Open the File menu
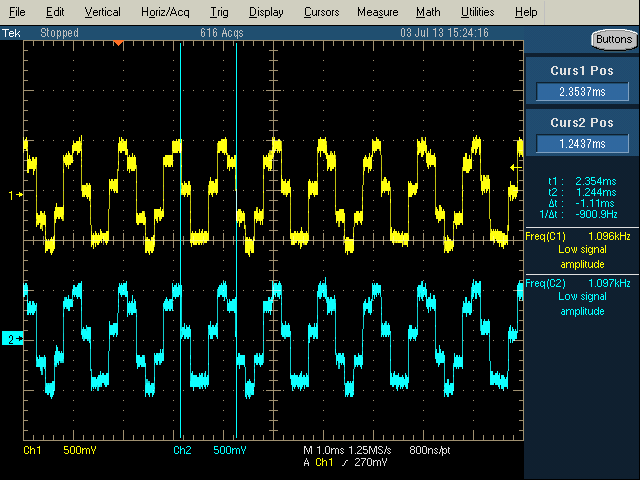This screenshot has width=640, height=480. 17,12
